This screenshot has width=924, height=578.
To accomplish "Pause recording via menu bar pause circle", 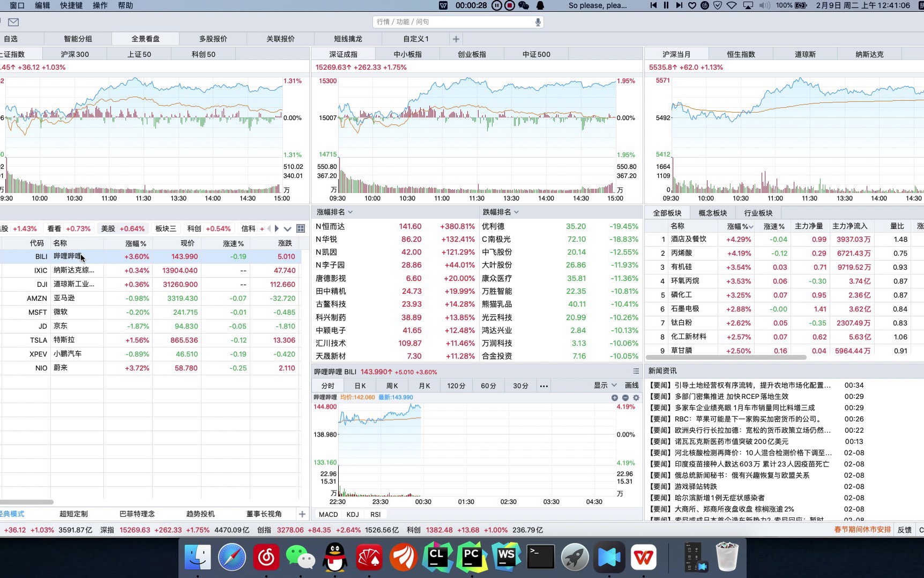I will click(497, 5).
